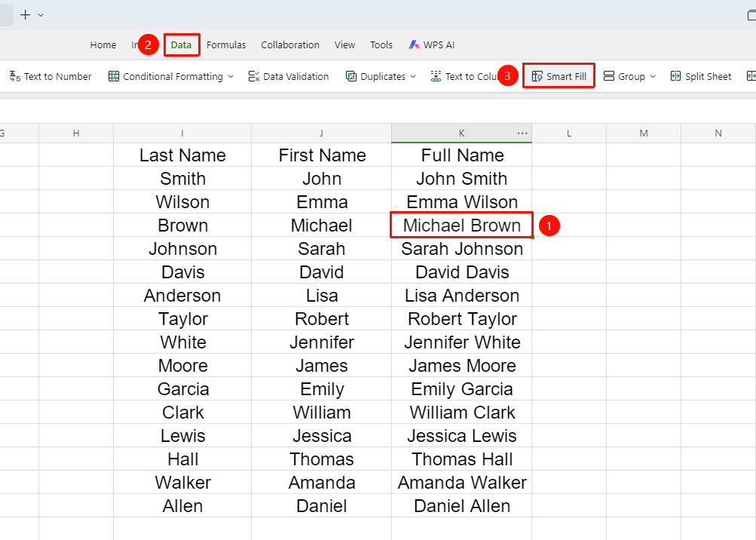Open column K options ellipsis
The image size is (756, 540).
pyautogui.click(x=522, y=133)
